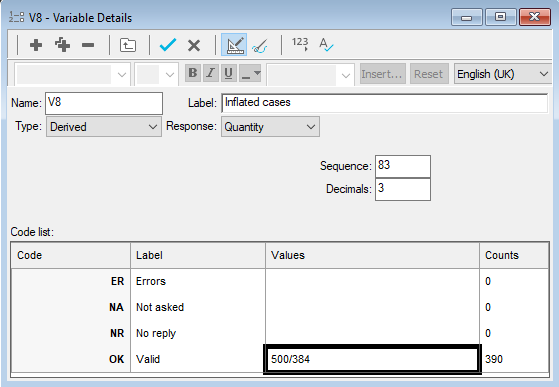Click the move-up folder icon in the toolbar

pos(128,45)
